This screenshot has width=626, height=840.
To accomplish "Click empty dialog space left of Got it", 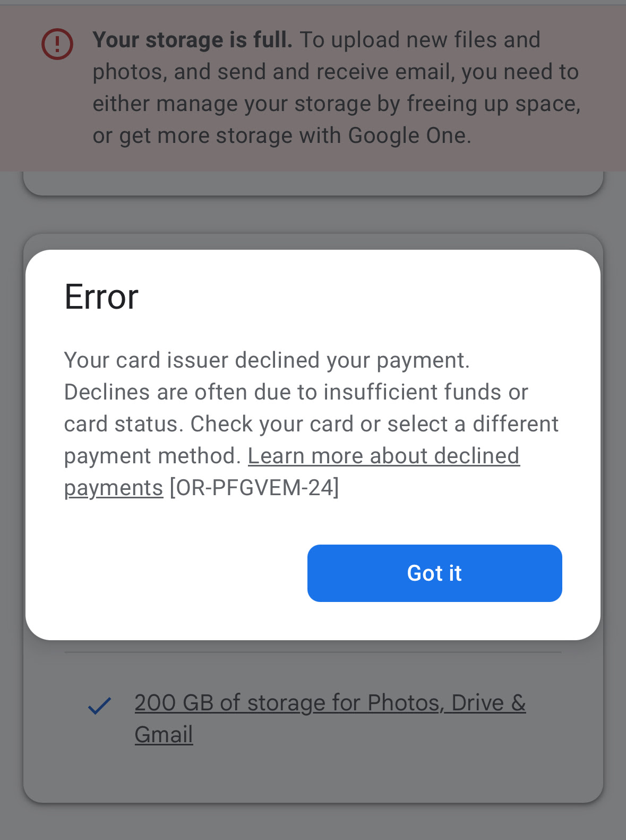I will point(181,573).
